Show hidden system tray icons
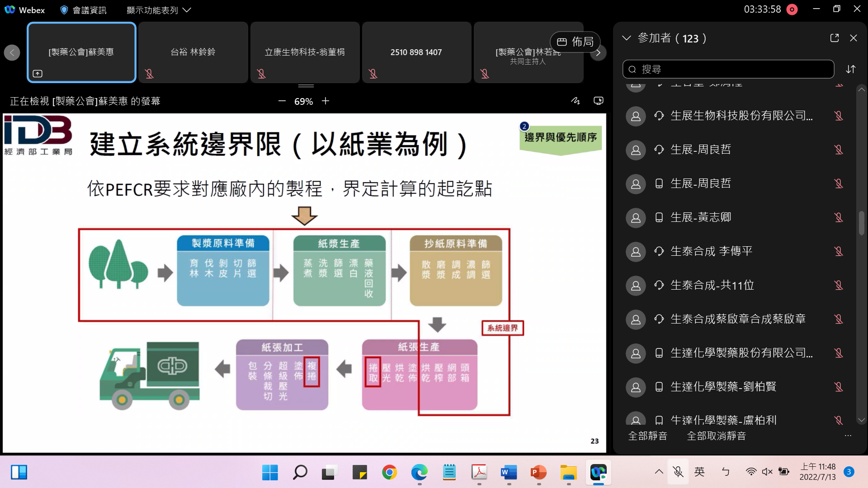 (659, 472)
